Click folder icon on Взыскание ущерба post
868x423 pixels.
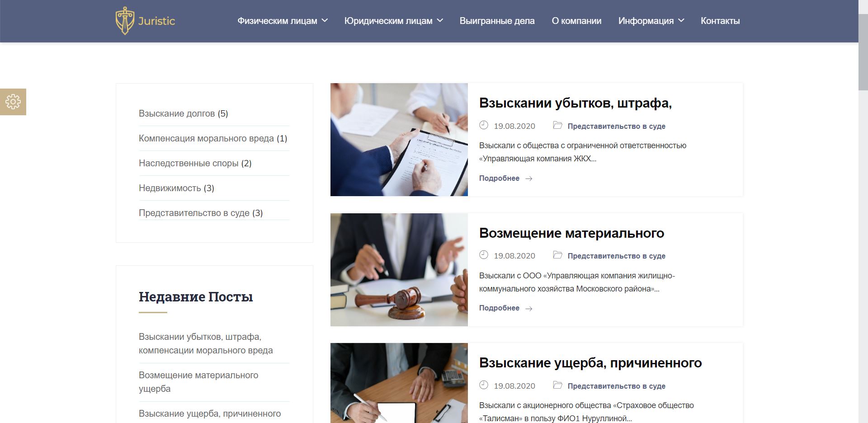[x=558, y=385]
